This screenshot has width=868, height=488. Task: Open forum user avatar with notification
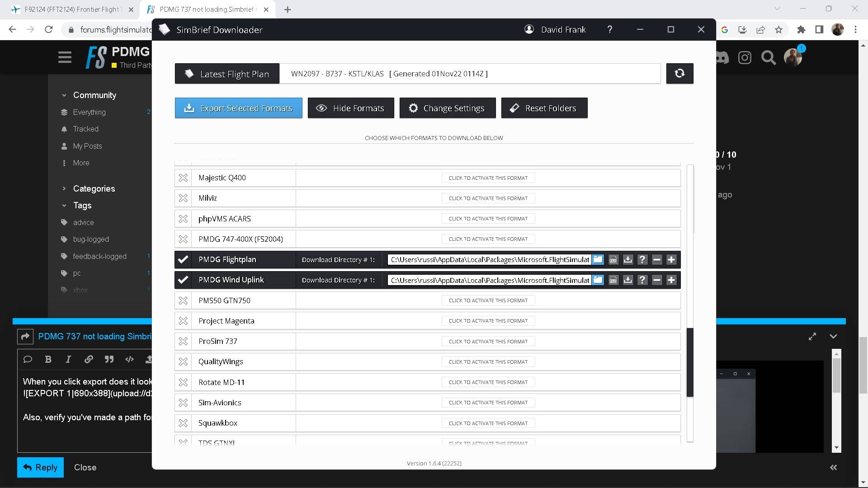[793, 57]
